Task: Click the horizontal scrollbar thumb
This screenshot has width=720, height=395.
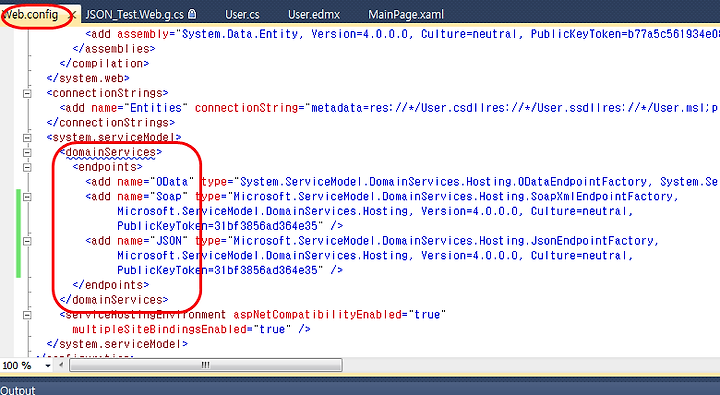Action: (x=206, y=365)
